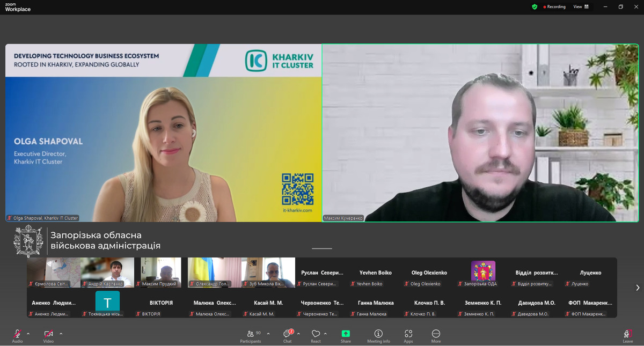Start camera with the Video button
The image size is (644, 346).
click(48, 336)
